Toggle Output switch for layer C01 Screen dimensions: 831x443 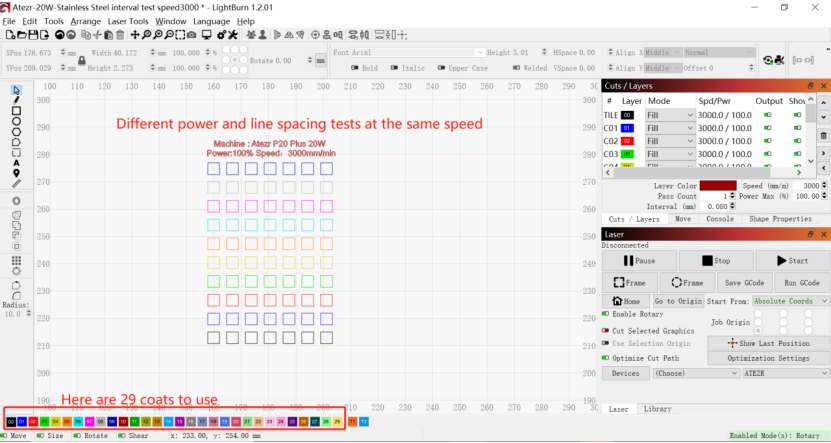pos(767,128)
